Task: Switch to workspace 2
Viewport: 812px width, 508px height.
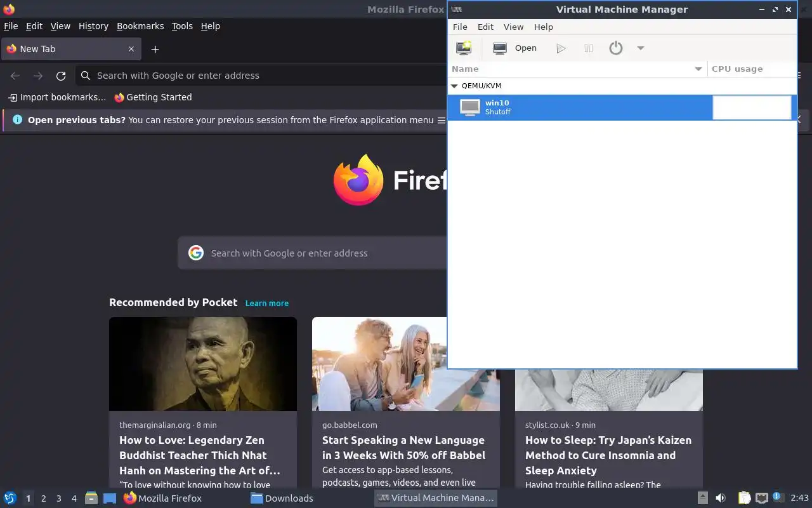Action: pyautogui.click(x=43, y=498)
